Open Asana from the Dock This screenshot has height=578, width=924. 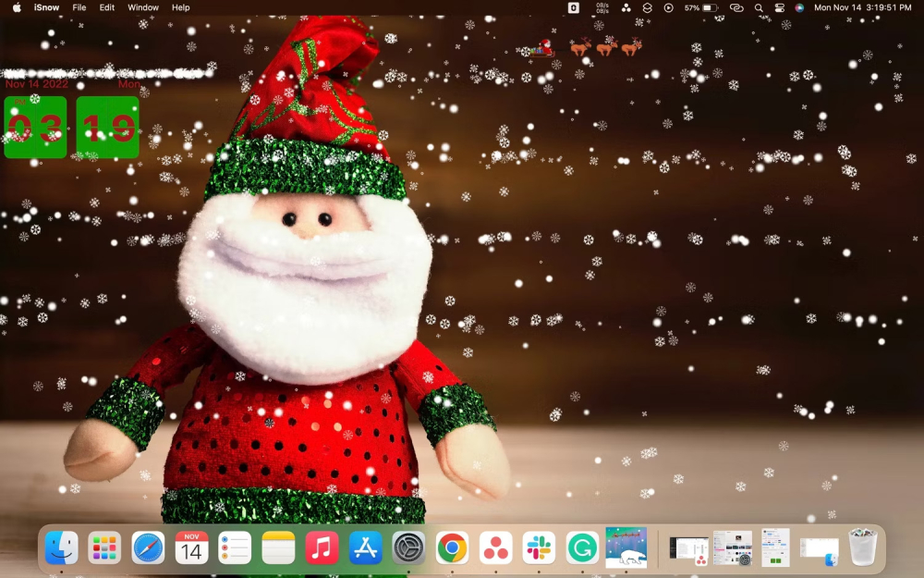click(x=495, y=548)
